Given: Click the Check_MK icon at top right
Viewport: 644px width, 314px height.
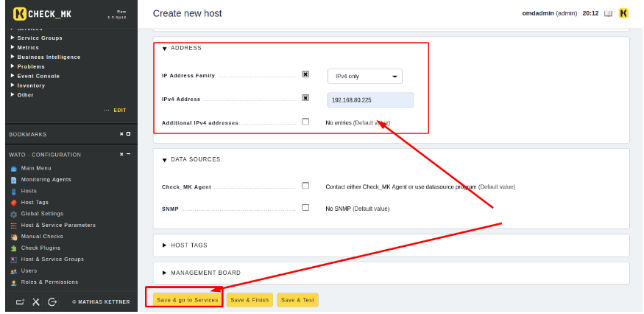Looking at the screenshot, I should point(623,13).
